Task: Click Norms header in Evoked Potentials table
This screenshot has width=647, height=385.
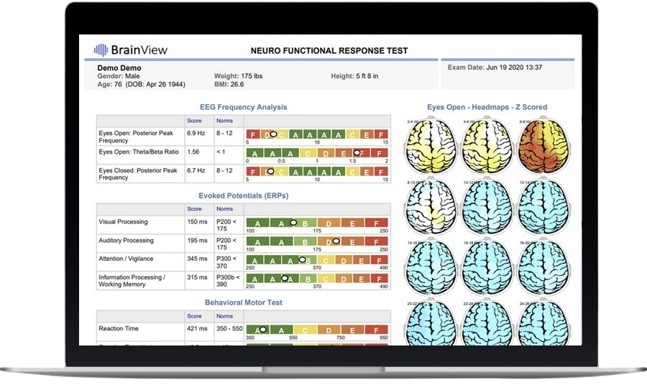Action: [224, 209]
